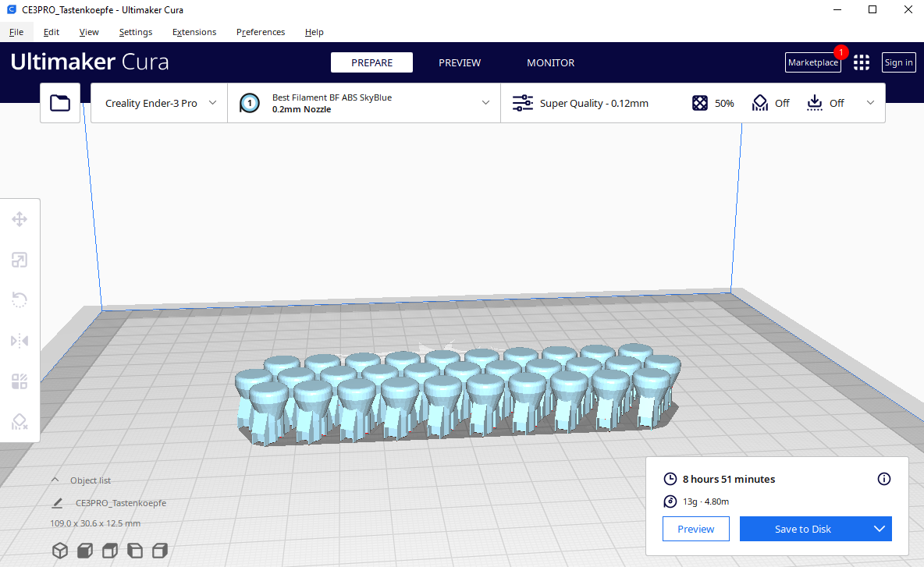Open print settings via Super Quality profile

click(x=593, y=103)
